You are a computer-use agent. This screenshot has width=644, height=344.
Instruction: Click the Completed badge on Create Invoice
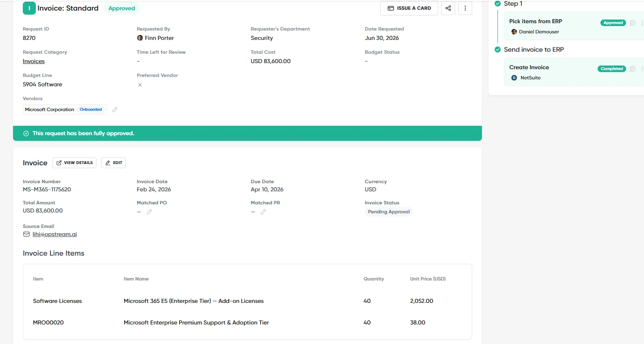tap(612, 69)
